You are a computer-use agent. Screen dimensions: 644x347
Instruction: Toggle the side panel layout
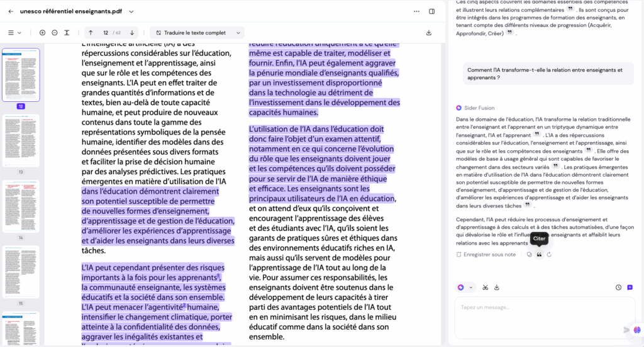click(432, 11)
